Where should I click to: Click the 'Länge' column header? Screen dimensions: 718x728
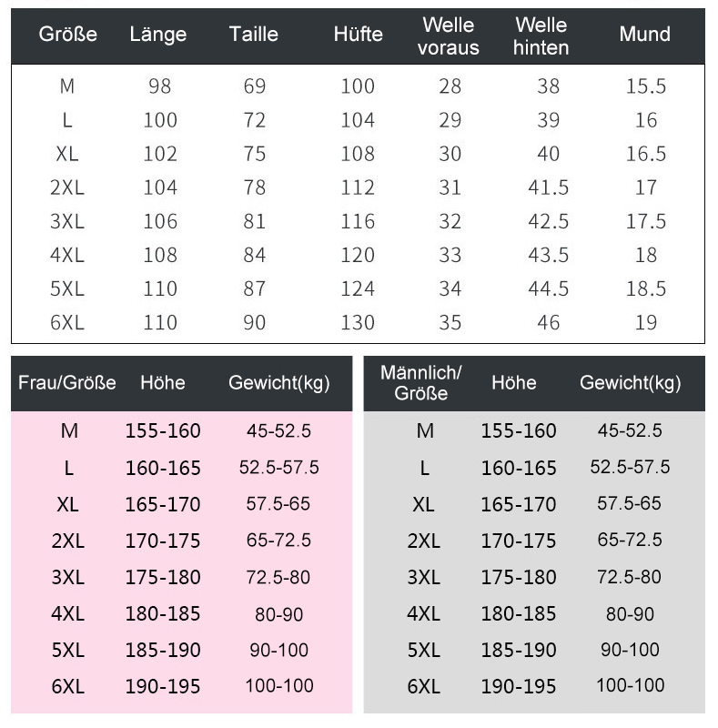[x=158, y=35]
